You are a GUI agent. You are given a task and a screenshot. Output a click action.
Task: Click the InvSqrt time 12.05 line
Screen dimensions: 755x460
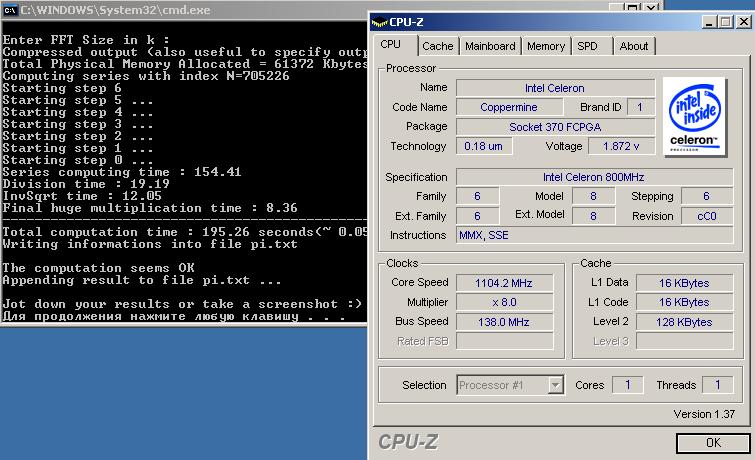click(x=82, y=196)
